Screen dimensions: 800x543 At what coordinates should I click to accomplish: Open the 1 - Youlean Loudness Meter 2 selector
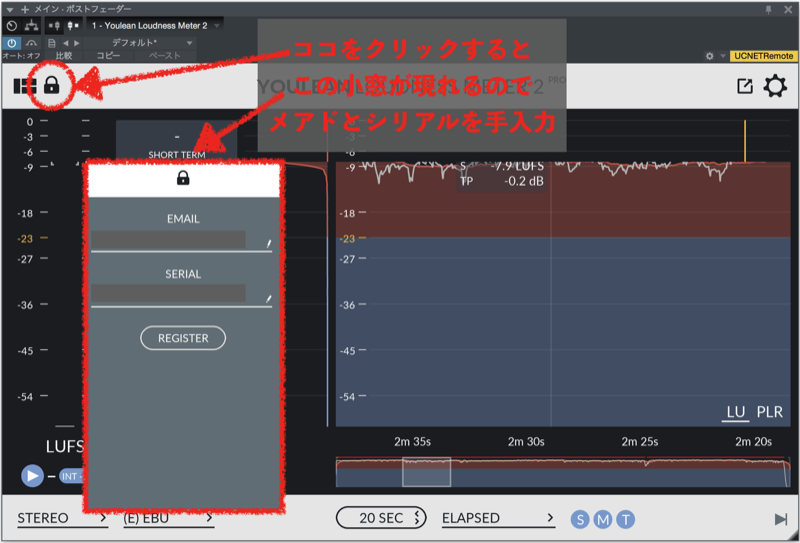point(155,26)
